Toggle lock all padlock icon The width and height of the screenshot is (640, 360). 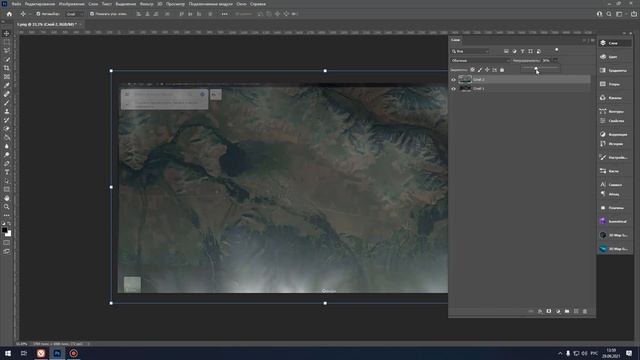pos(502,70)
